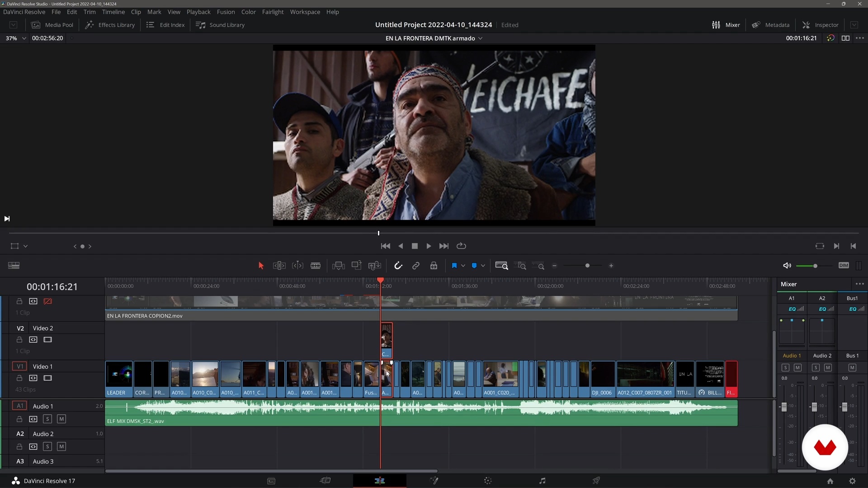
Task: Select the LEADER clip on Video 1
Action: (x=119, y=379)
